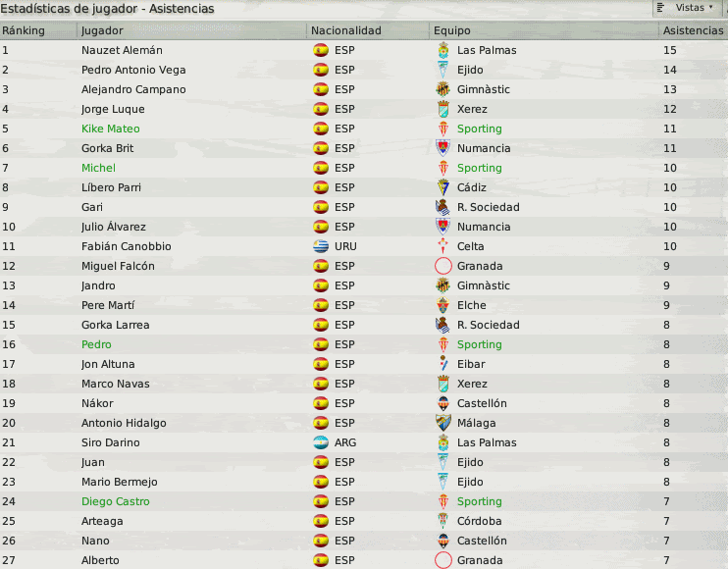Open the Diego Castro player profile
Viewport: 728px width, 569px height.
point(116,501)
